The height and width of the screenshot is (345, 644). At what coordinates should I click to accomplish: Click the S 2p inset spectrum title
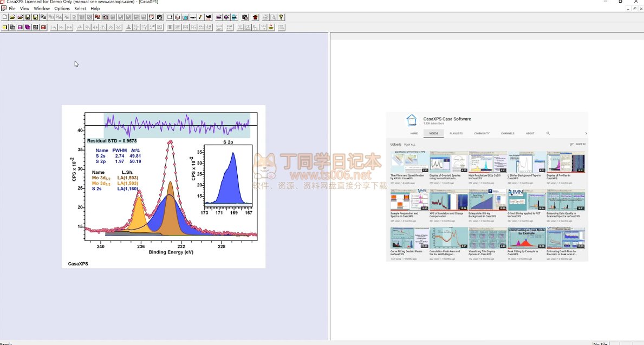228,142
